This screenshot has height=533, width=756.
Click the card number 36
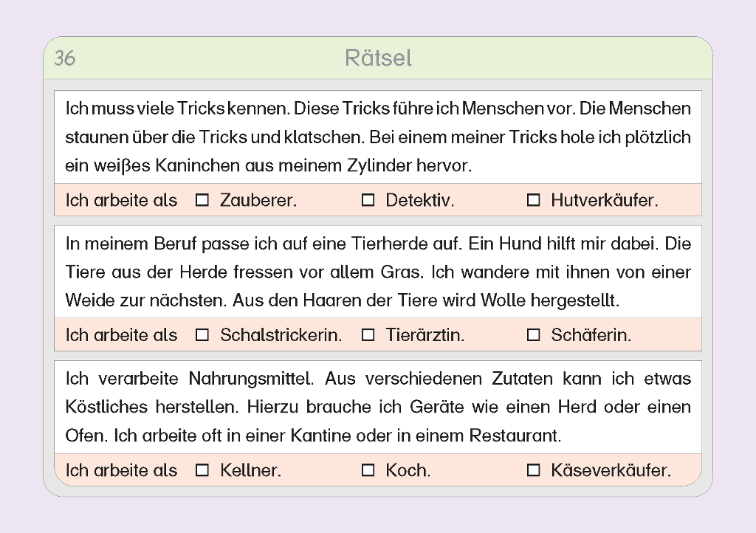(x=65, y=58)
